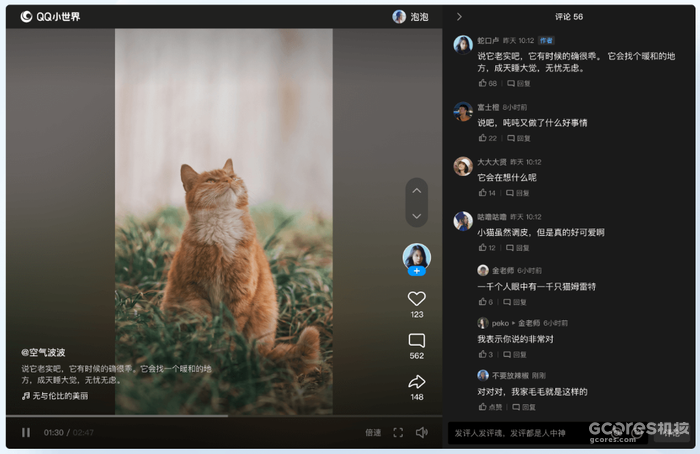The width and height of the screenshot is (700, 454).
Task: Reply to 蛇口卢's comment
Action: (x=519, y=83)
